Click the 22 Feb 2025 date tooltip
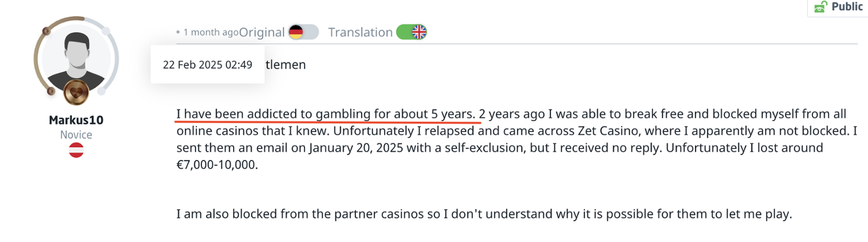The height and width of the screenshot is (242, 868). pos(207,65)
